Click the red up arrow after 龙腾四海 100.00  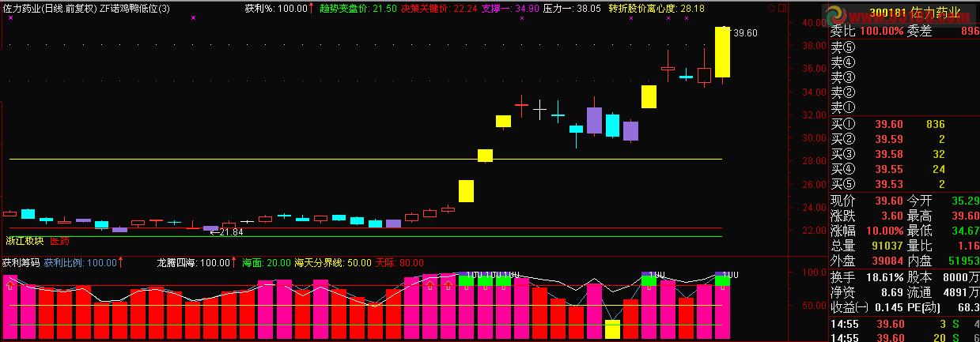pos(234,262)
